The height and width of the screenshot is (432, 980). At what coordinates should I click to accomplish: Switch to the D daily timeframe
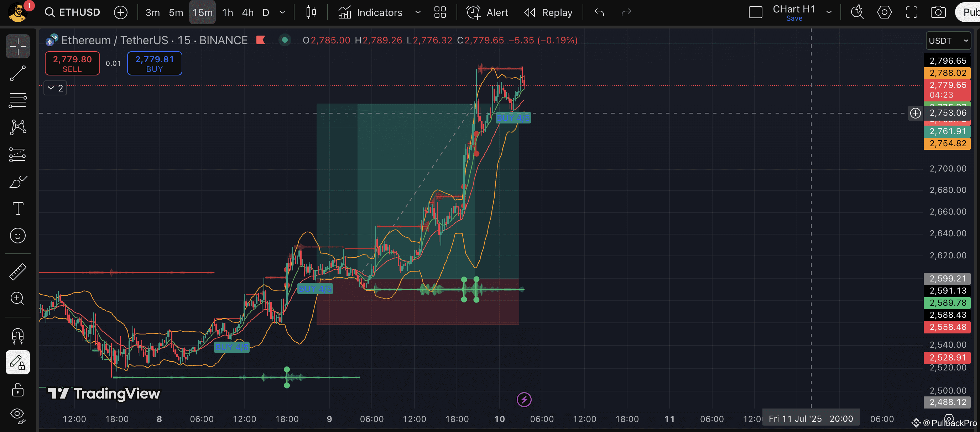266,12
